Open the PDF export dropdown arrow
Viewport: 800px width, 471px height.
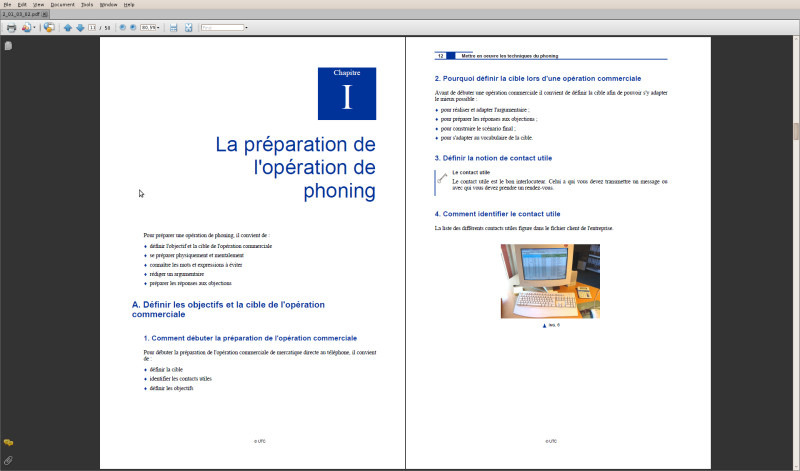click(x=35, y=28)
